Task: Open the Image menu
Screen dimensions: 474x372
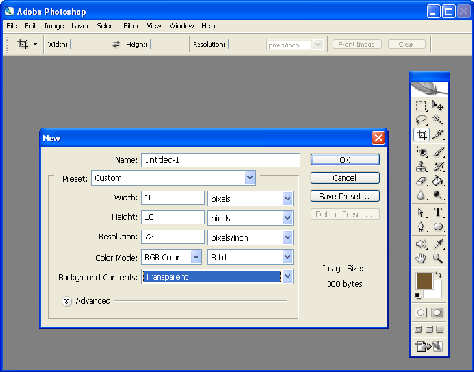Action: tap(54, 26)
